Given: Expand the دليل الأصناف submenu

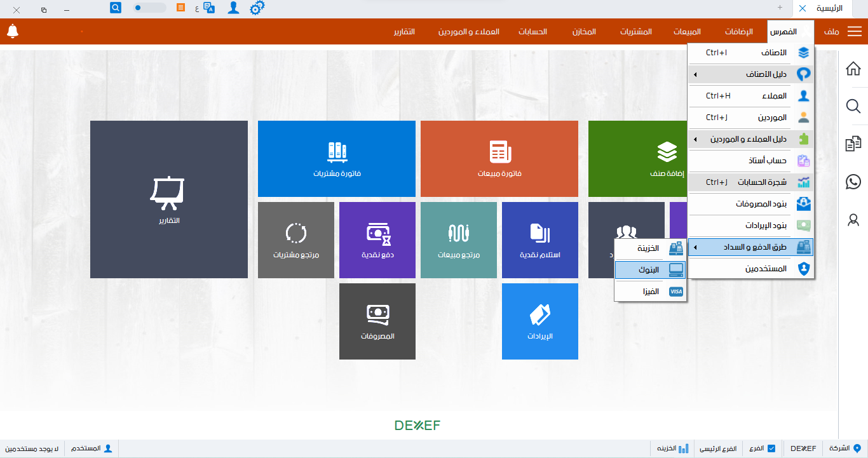Looking at the screenshot, I should 750,75.
